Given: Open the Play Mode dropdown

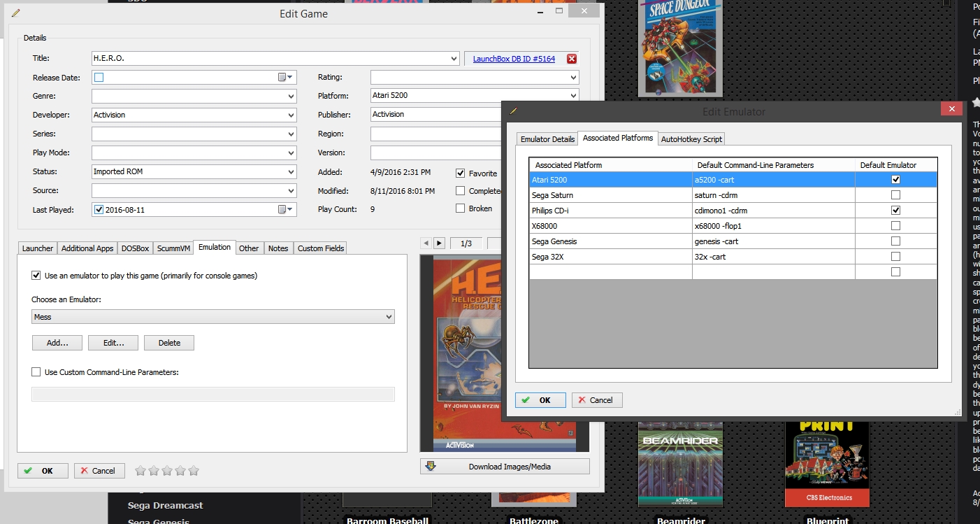Looking at the screenshot, I should [x=291, y=153].
